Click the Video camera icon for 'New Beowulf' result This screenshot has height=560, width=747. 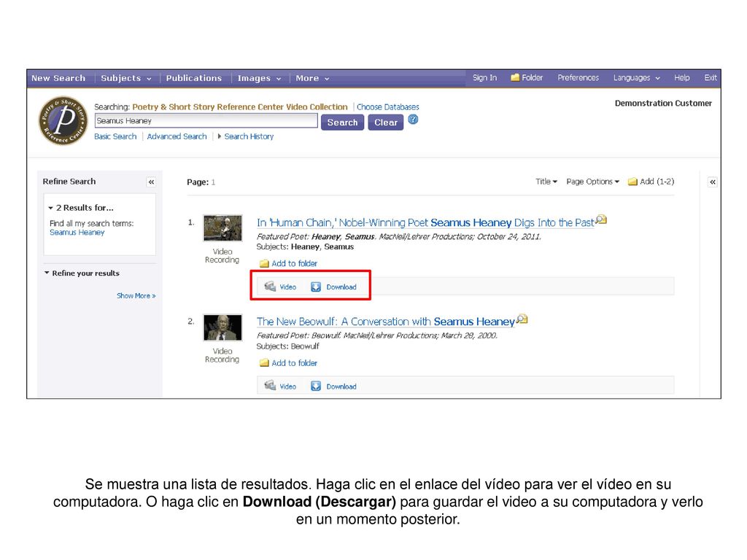pyautogui.click(x=270, y=386)
